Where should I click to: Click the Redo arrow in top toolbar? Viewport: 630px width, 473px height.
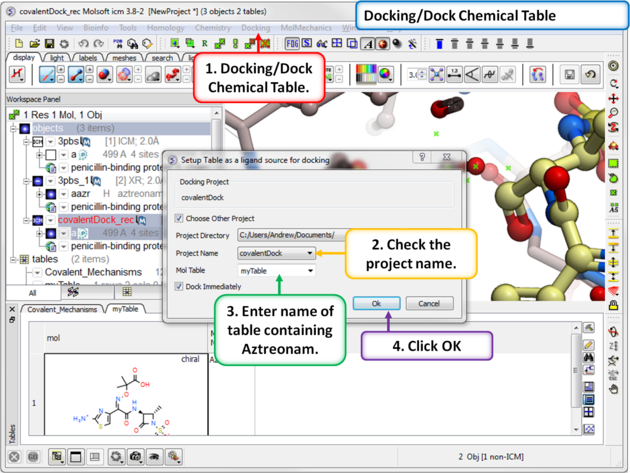click(x=98, y=43)
